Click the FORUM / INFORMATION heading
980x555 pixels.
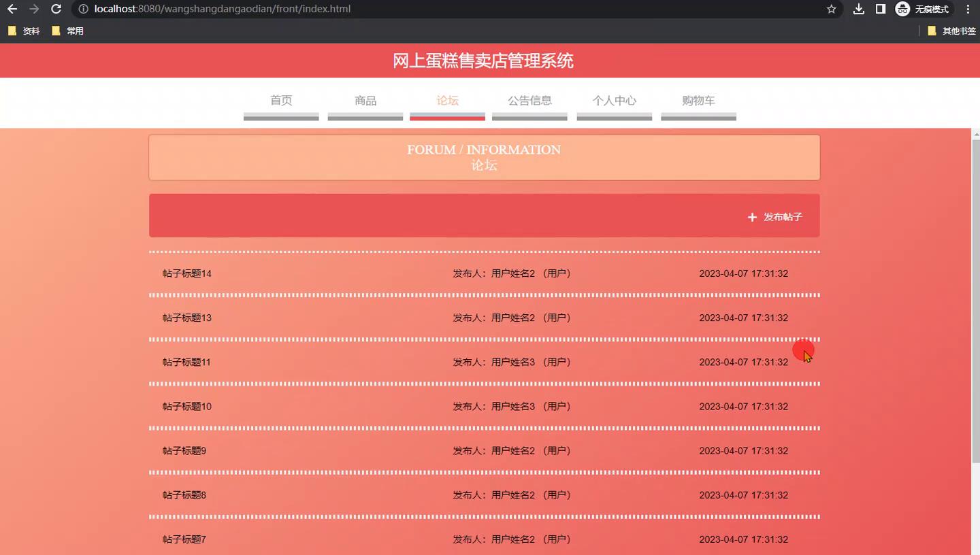[x=484, y=150]
